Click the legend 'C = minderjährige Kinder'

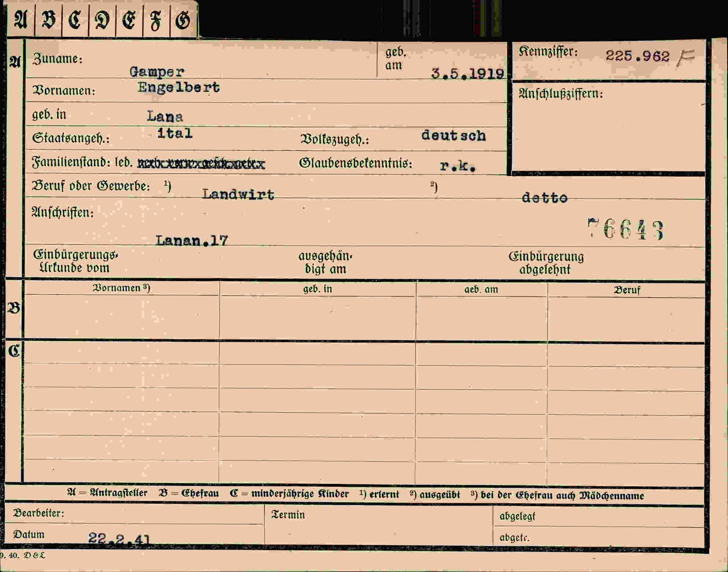[289, 494]
